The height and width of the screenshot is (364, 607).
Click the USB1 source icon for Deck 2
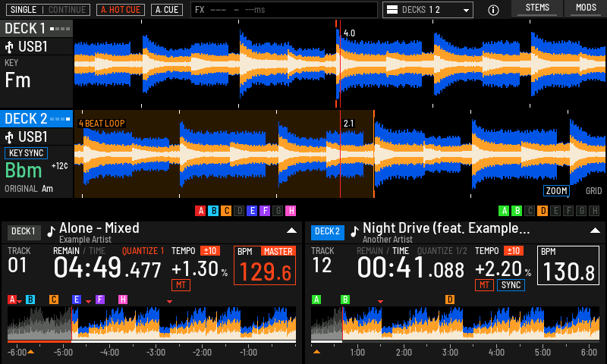tap(9, 137)
